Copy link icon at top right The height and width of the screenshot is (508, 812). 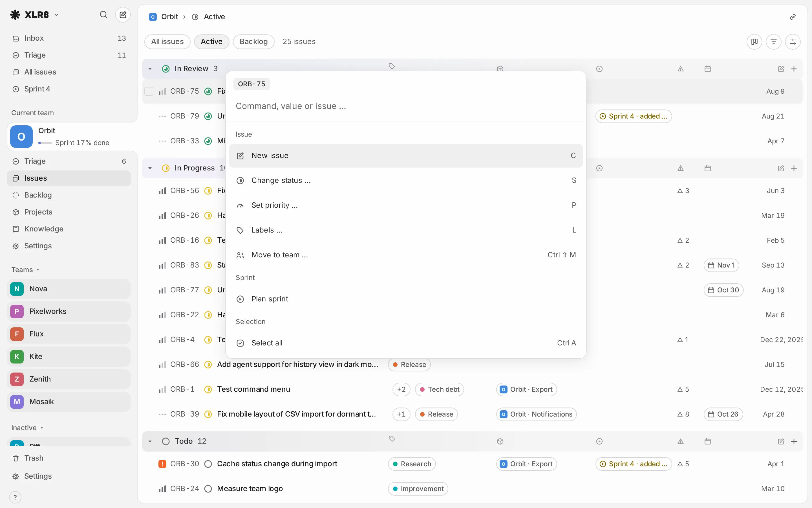click(793, 17)
